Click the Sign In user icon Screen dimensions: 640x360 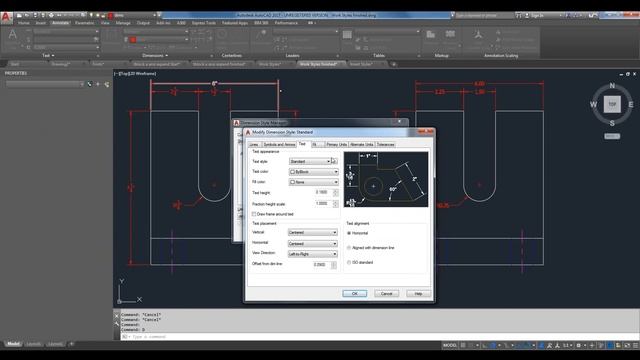(x=527, y=16)
